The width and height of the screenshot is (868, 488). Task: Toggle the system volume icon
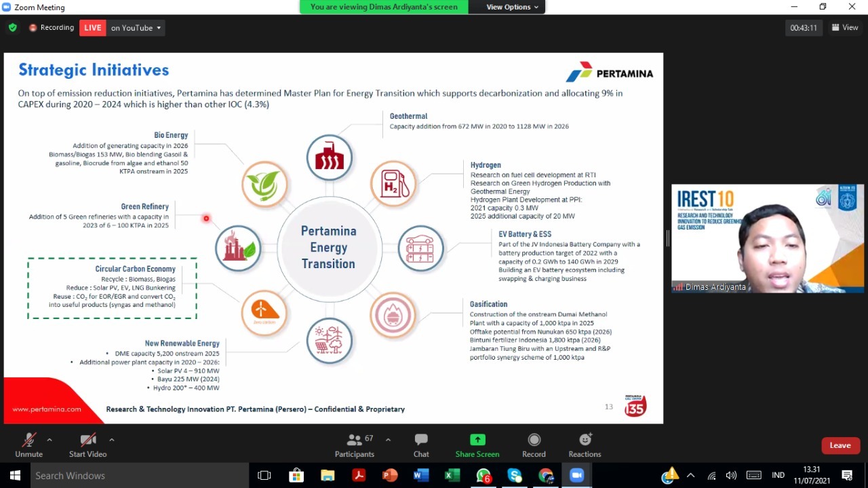[731, 476]
